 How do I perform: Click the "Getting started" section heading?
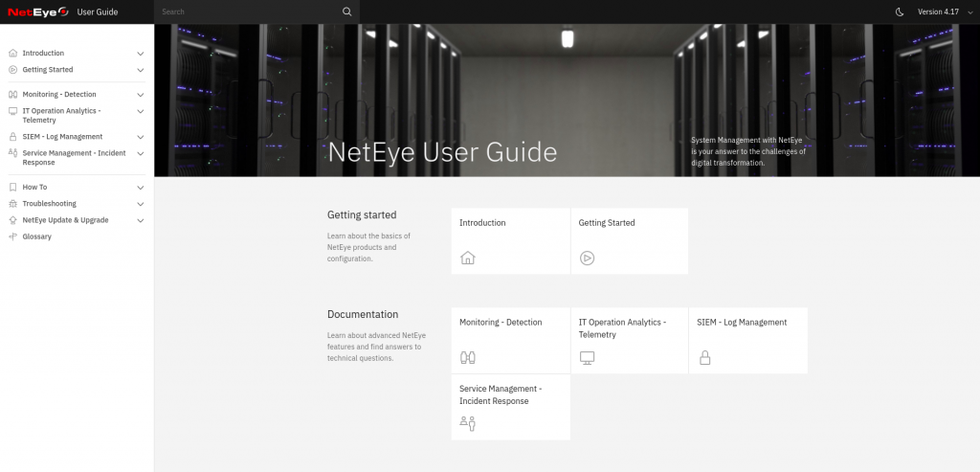point(362,214)
